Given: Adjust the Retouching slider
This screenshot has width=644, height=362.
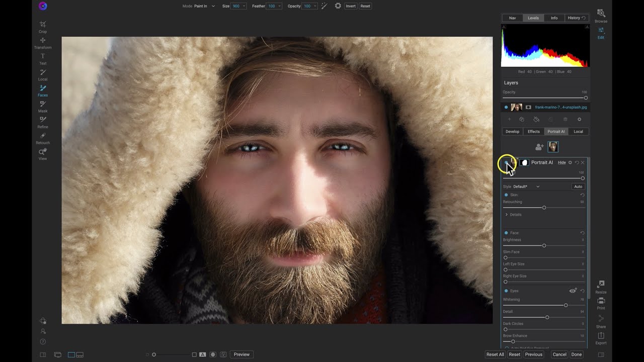Looking at the screenshot, I should coord(544,208).
